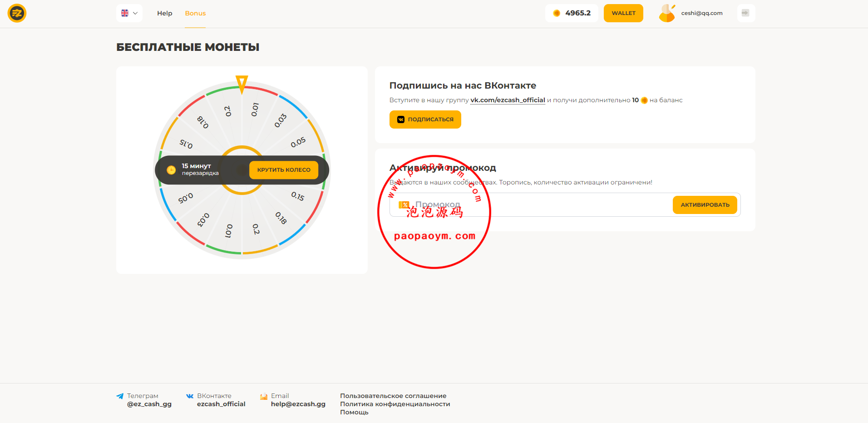Click the coin icon beside balance

tap(557, 13)
